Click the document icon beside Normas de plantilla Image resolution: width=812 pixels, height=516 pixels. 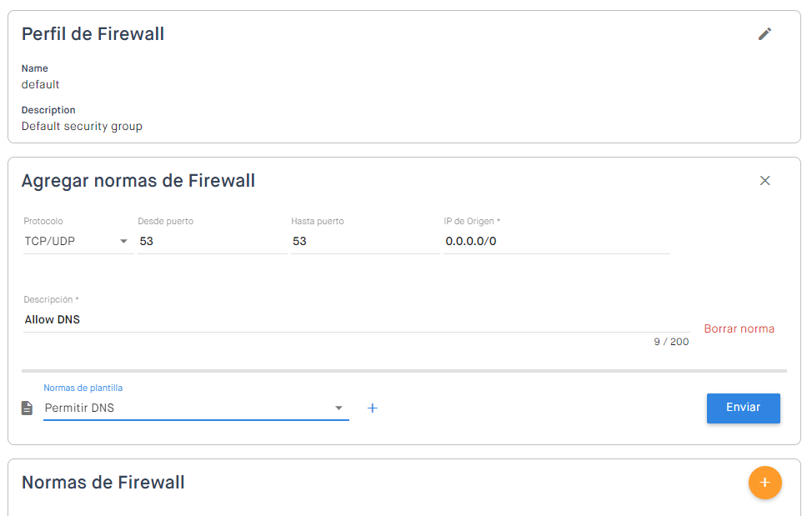coord(28,408)
